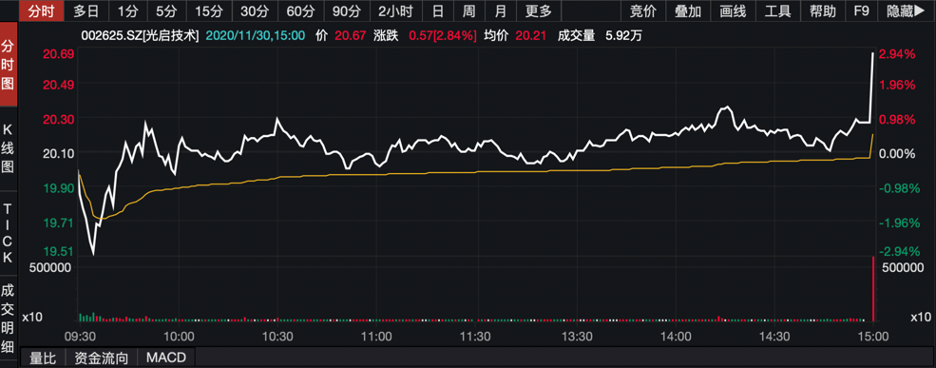936x368 pixels.
Task: Click the 09:30 time axis marker
Action: click(x=80, y=337)
